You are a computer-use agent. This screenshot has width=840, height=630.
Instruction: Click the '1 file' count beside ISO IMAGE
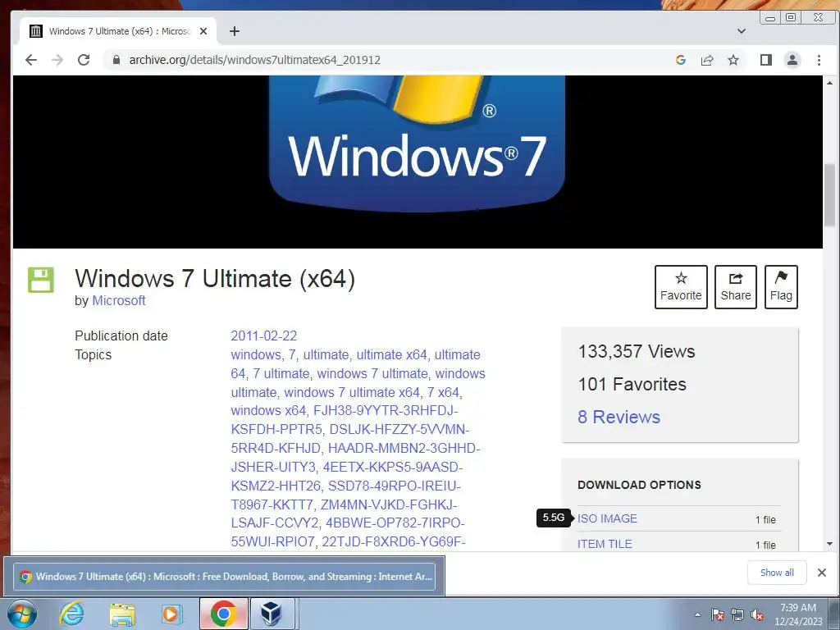765,519
